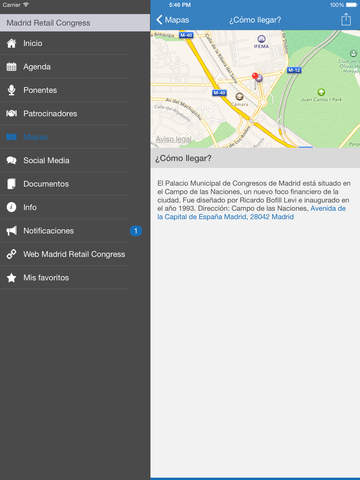Tap the Inicio home icon

(x=11, y=43)
